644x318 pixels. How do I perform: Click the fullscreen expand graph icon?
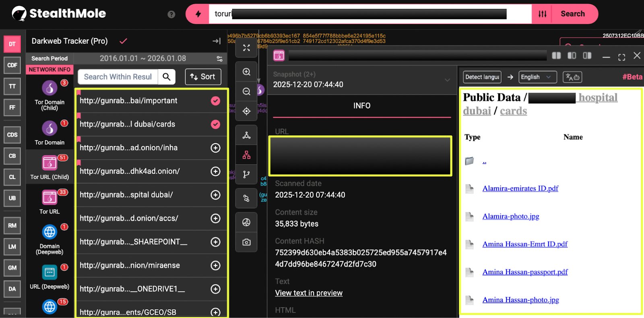point(246,48)
